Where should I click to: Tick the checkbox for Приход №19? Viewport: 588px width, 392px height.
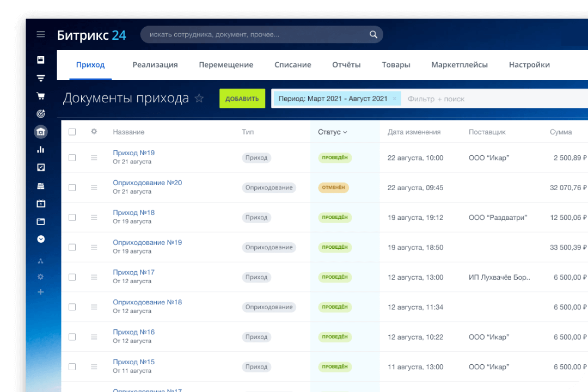pos(72,158)
